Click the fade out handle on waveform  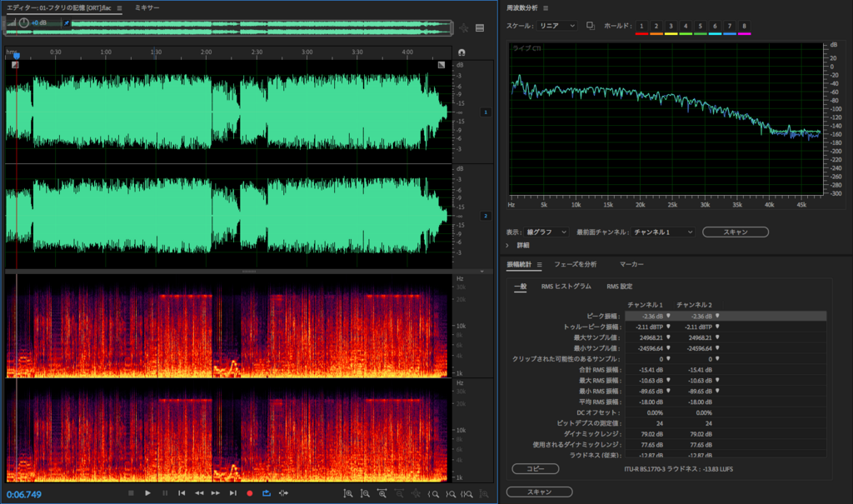441,65
